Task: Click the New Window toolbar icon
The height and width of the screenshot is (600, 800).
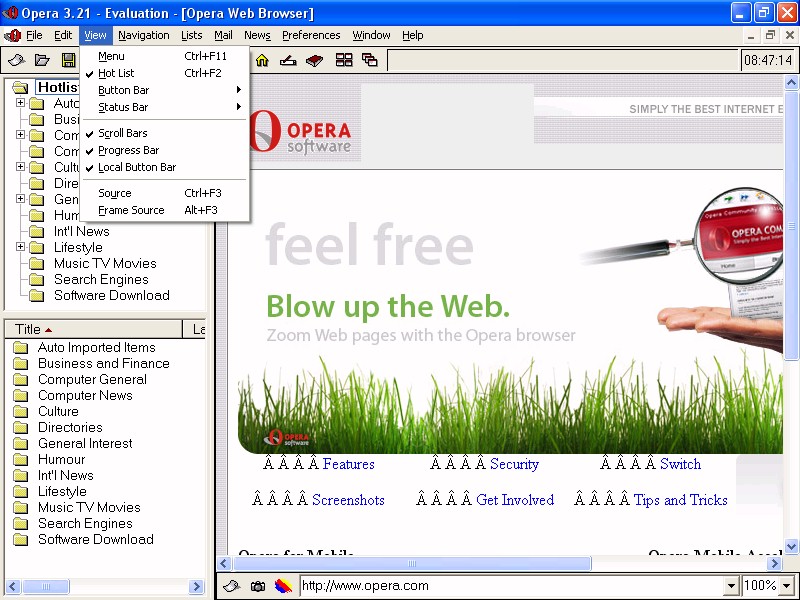Action: [x=16, y=60]
